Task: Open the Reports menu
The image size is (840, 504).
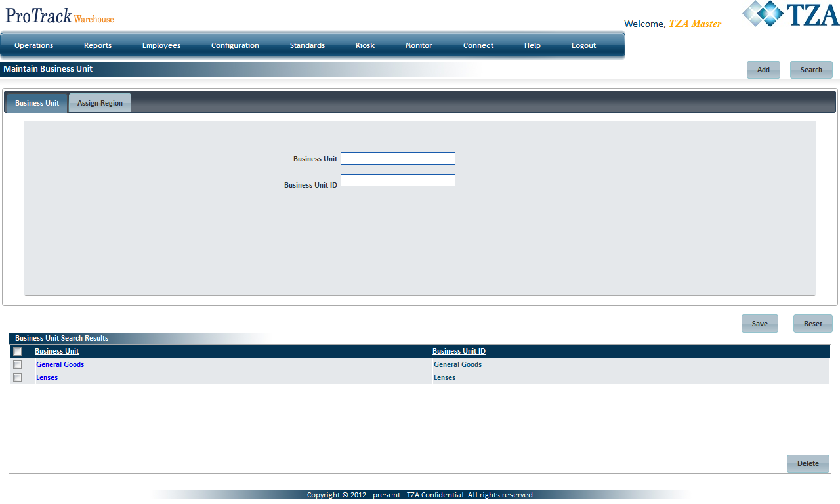Action: pos(98,45)
